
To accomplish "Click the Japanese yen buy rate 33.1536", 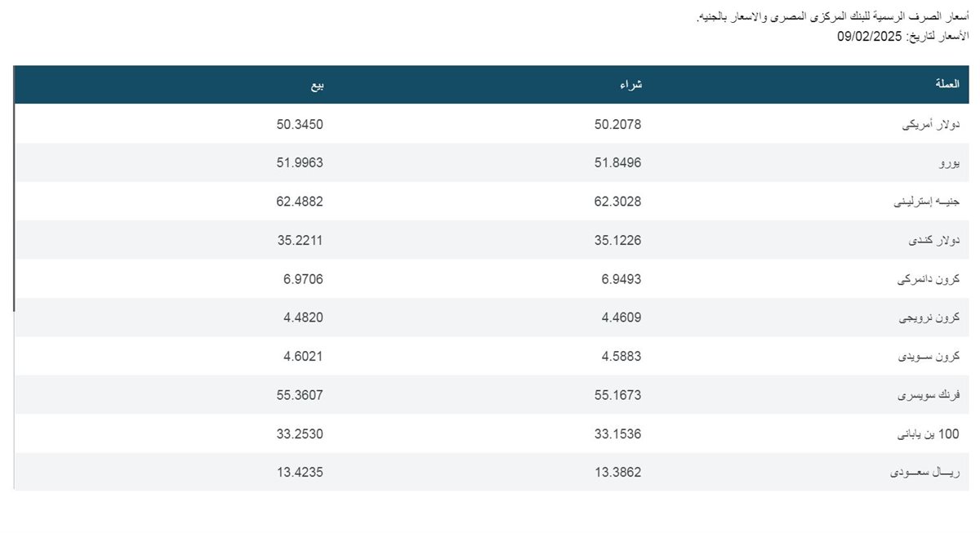I will click(x=617, y=434).
